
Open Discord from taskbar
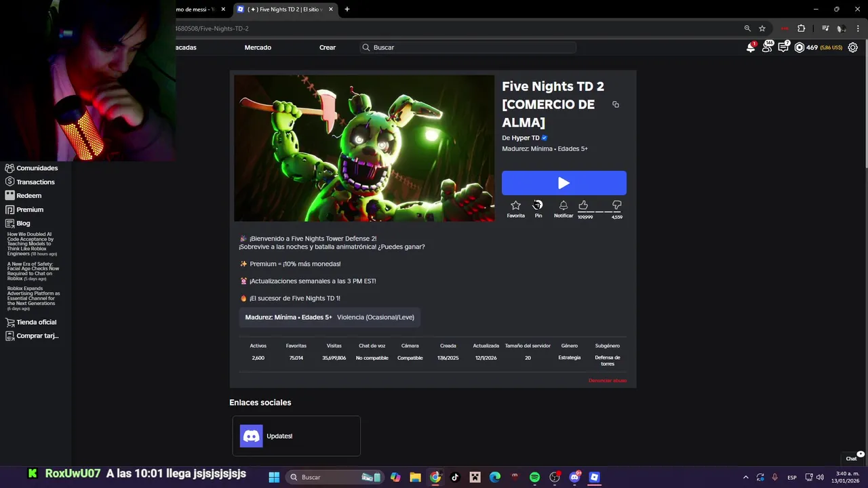click(574, 477)
